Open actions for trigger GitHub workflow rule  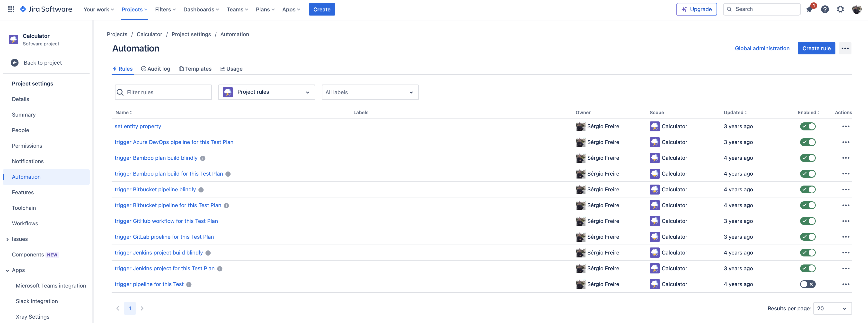(846, 221)
